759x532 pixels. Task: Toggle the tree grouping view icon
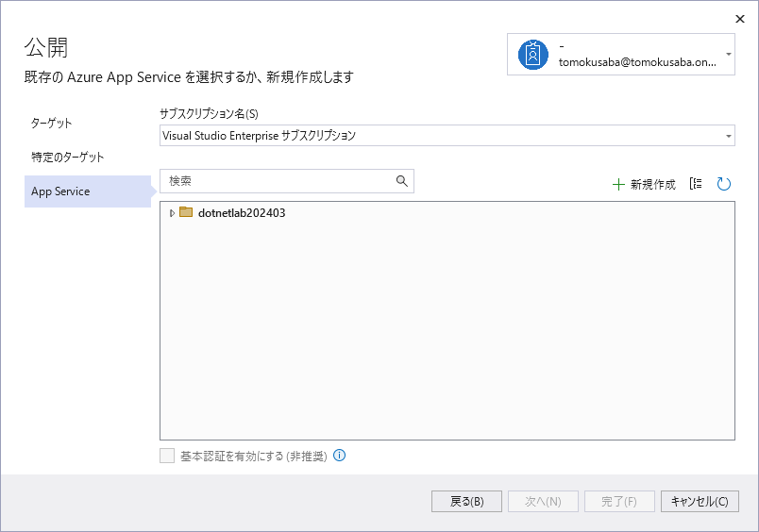[x=696, y=184]
